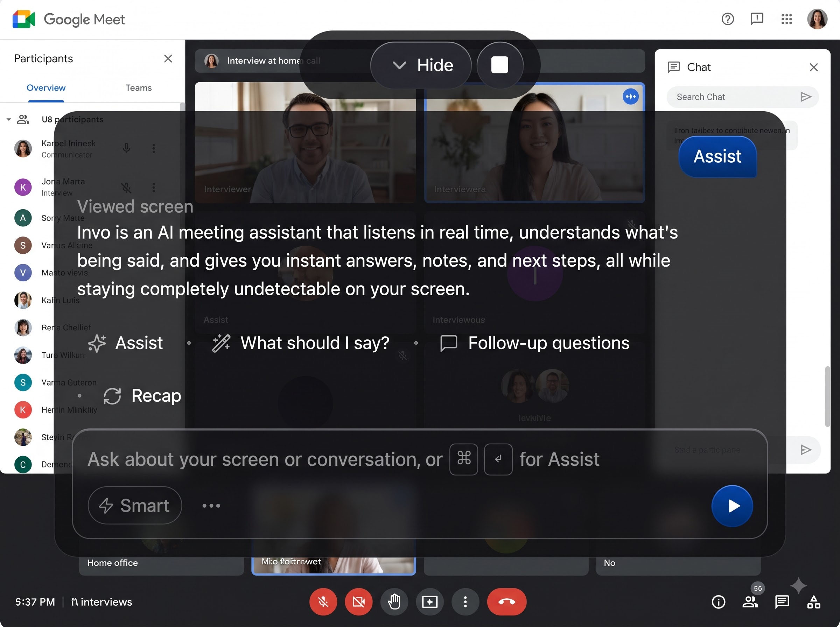Leave the call with the red button
This screenshot has height=627, width=840.
click(507, 602)
